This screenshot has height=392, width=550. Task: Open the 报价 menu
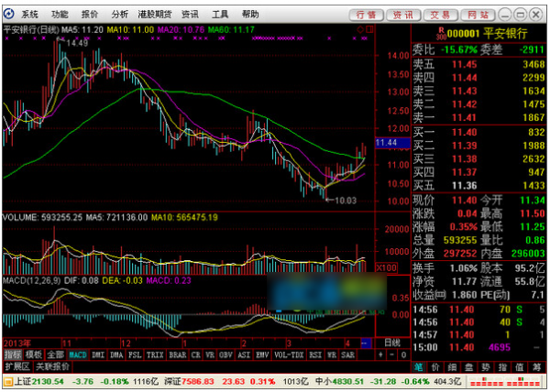click(90, 15)
